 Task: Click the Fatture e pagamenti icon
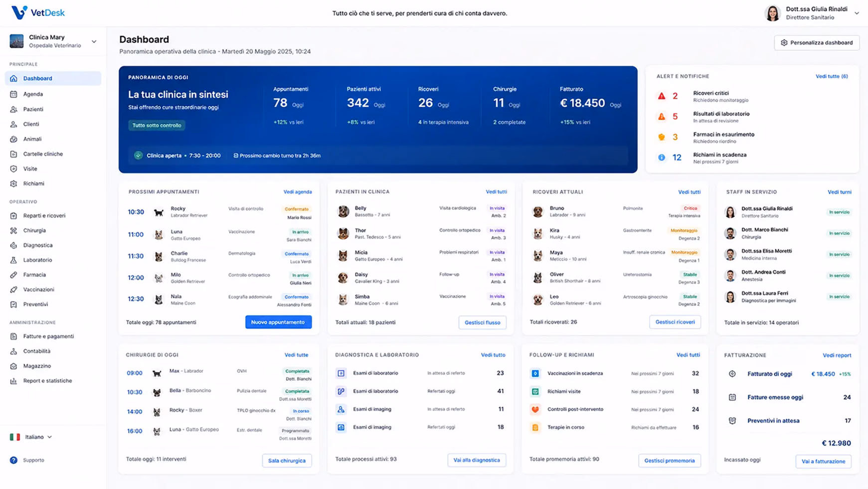point(13,336)
